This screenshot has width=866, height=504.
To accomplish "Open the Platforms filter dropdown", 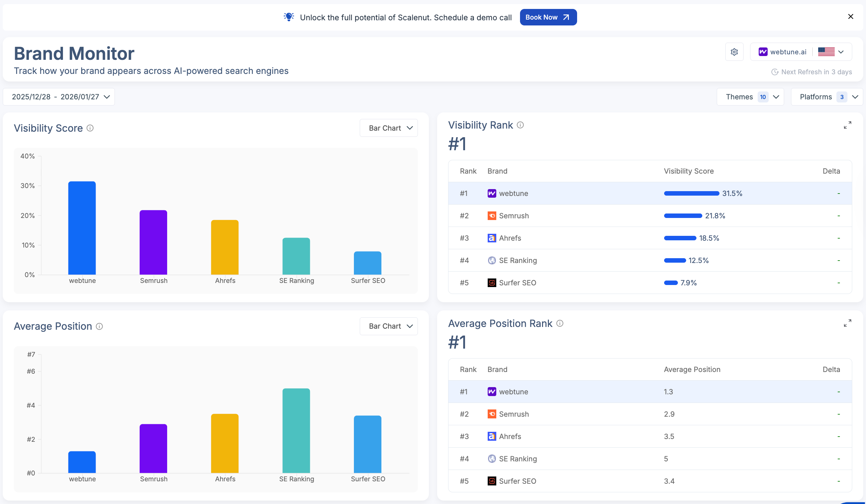I will pos(827,97).
